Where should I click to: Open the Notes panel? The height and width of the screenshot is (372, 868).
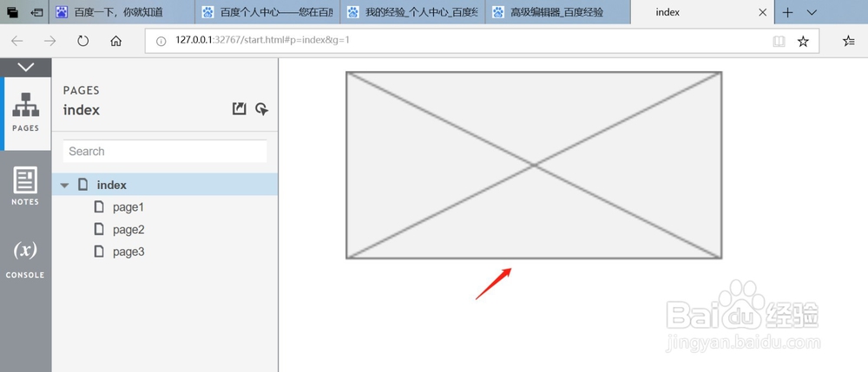pos(25,186)
